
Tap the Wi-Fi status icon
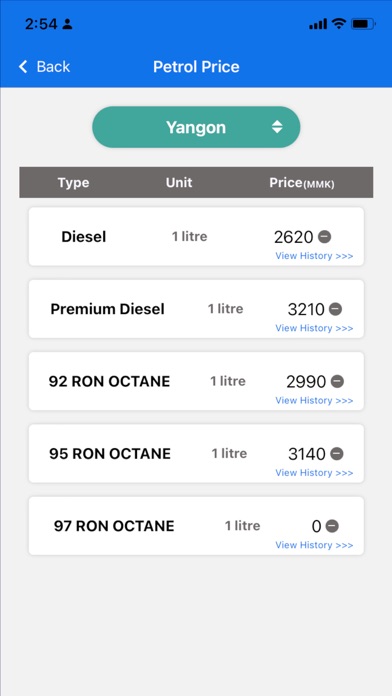[x=339, y=24]
